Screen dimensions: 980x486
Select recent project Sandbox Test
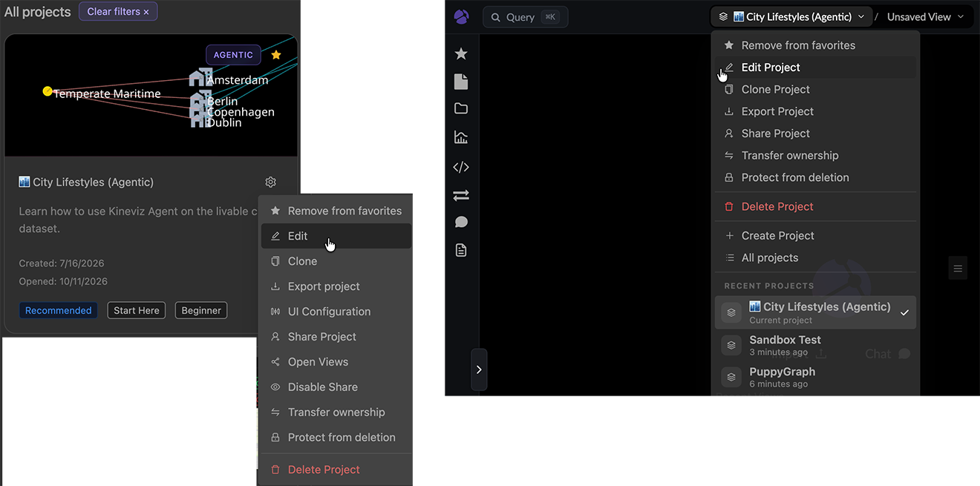point(815,345)
